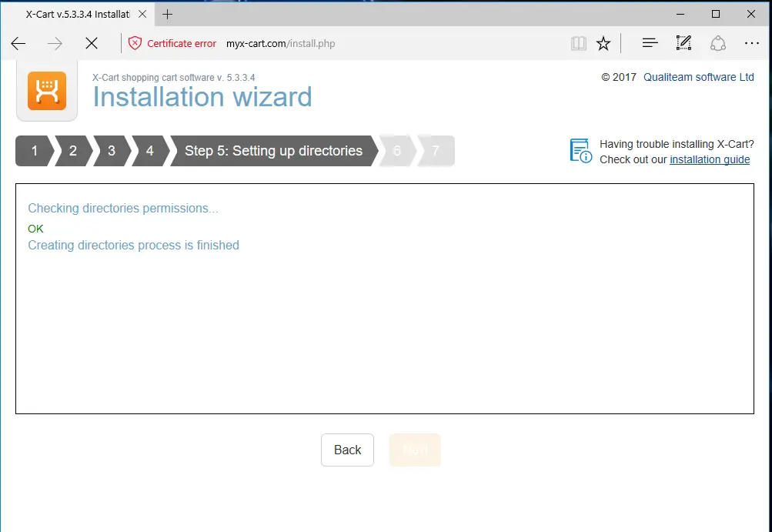Click the faded Next button
This screenshot has width=772, height=532.
tap(415, 450)
